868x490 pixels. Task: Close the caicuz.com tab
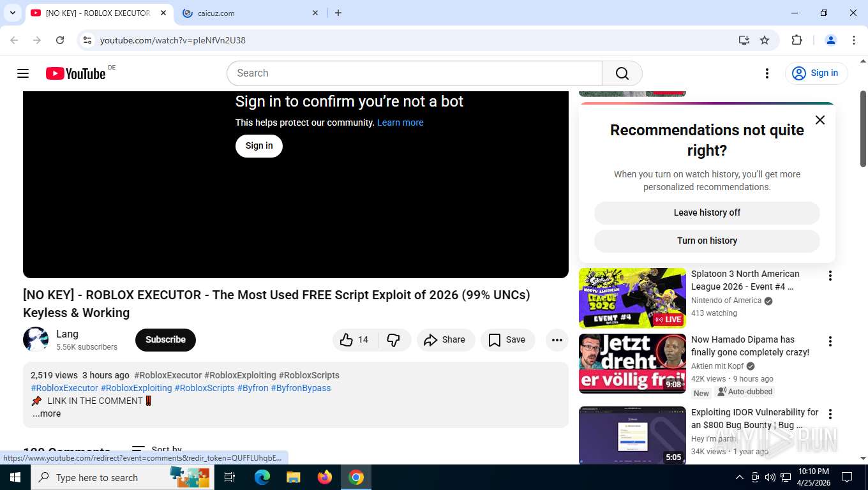(x=315, y=13)
